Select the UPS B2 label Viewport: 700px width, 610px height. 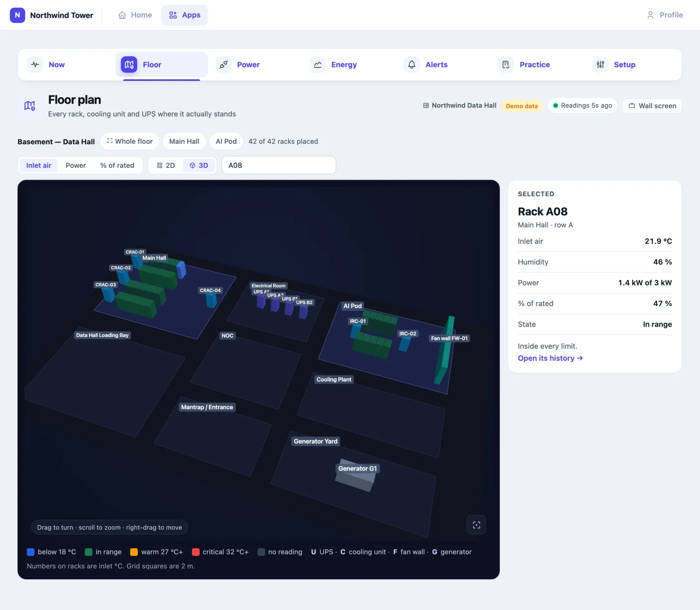pyautogui.click(x=304, y=302)
